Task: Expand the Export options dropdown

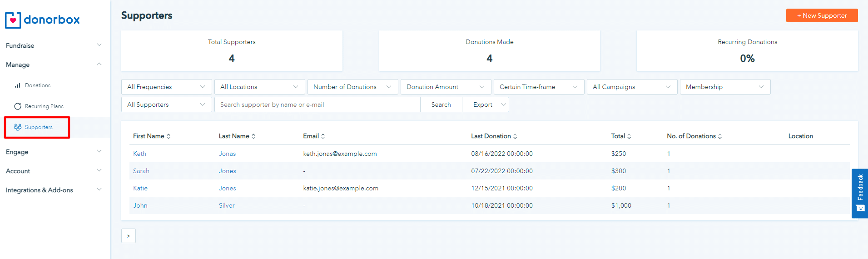Action: 503,105
